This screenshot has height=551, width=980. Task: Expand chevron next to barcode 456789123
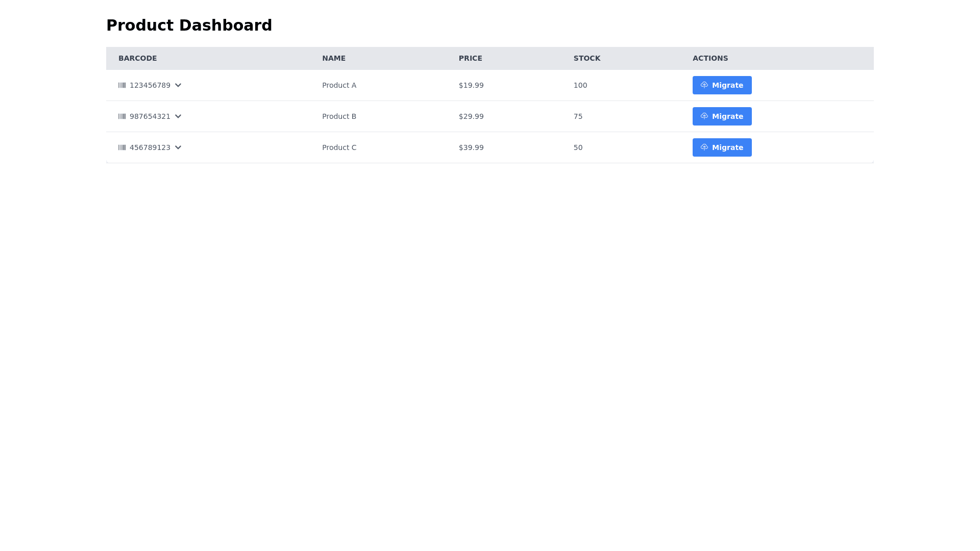(x=178, y=147)
